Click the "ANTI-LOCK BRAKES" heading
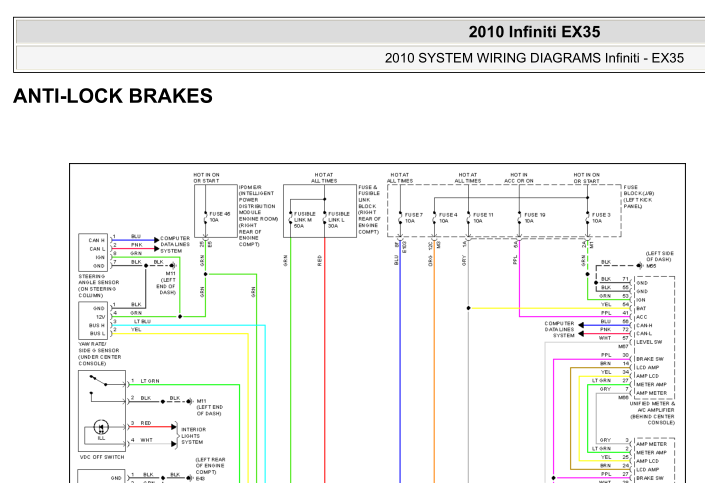Screen dimensions: 705x483 coord(113,96)
